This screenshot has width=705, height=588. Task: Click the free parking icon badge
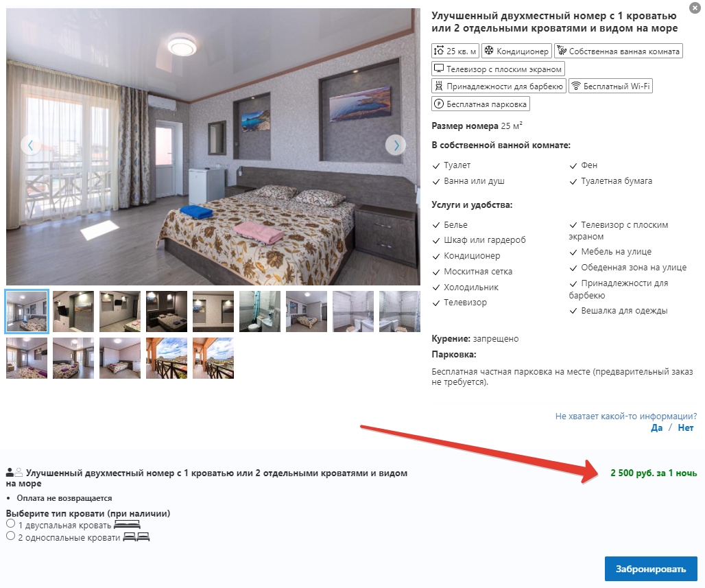tap(480, 104)
